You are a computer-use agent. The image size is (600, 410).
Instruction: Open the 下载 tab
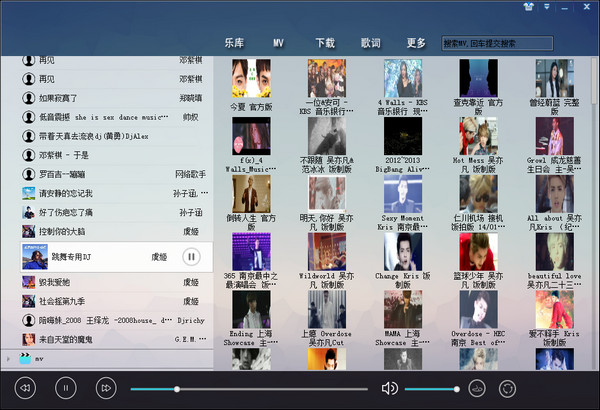coord(325,43)
